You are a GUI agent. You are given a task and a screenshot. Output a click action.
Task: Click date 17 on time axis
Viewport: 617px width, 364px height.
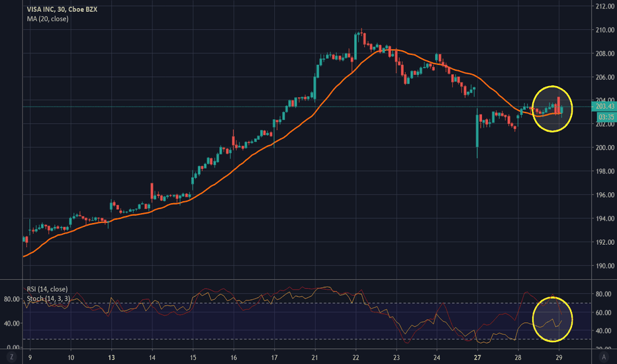[274, 357]
